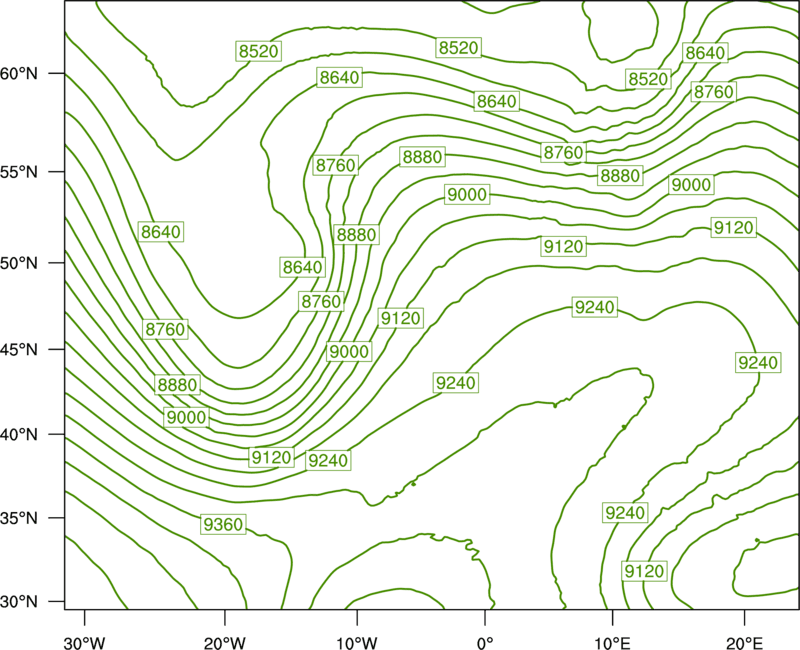Click the 30°N latitude axis label

click(x=19, y=602)
